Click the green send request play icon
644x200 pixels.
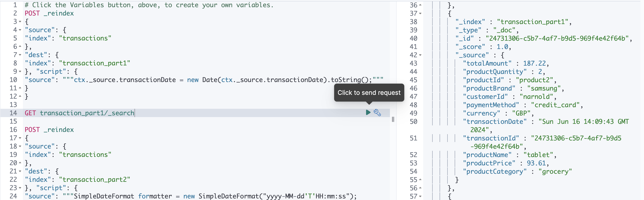pyautogui.click(x=368, y=113)
